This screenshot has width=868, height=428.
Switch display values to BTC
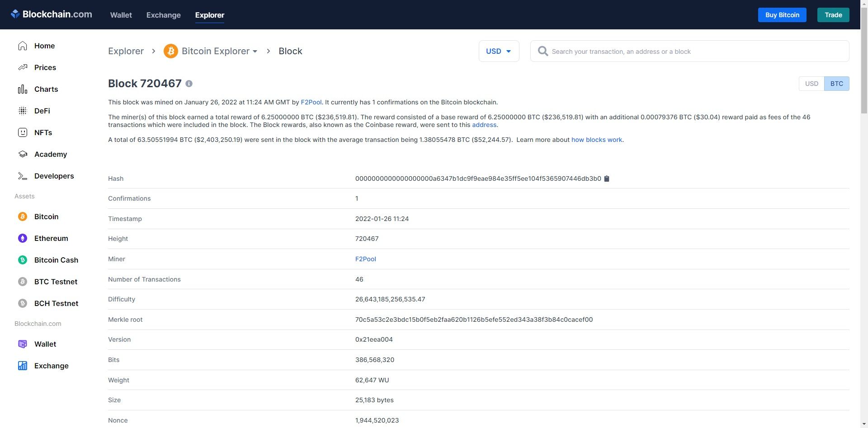[x=836, y=84]
